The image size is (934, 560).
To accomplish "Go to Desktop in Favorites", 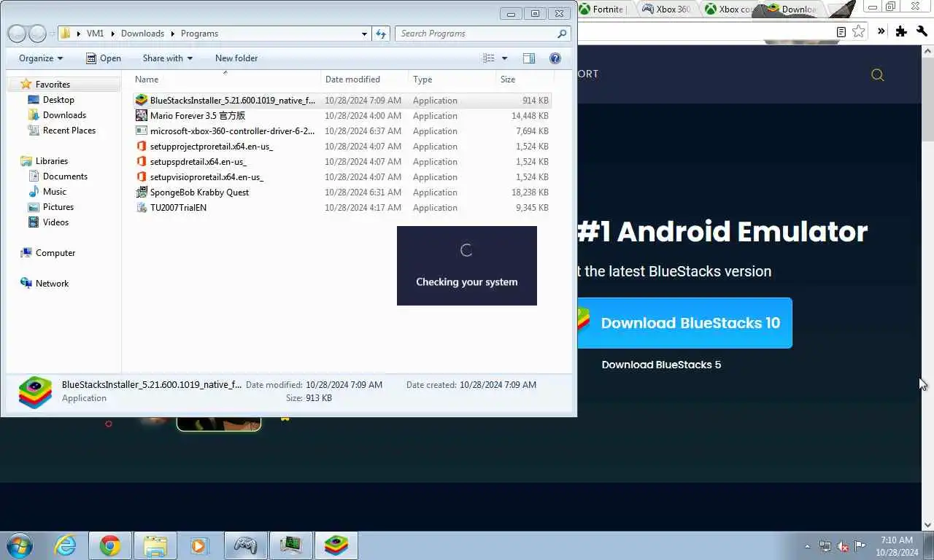I will [x=58, y=100].
